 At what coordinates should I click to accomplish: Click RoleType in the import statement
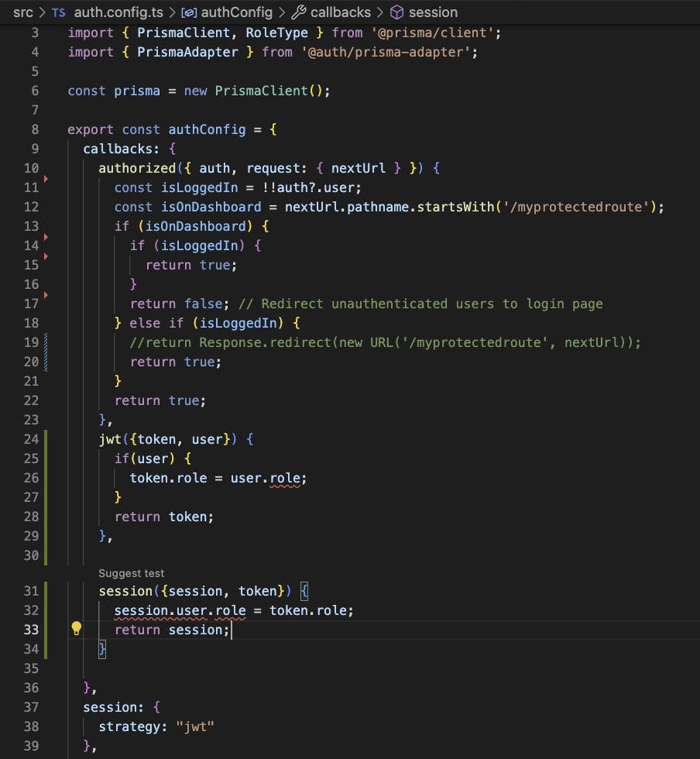[x=277, y=33]
